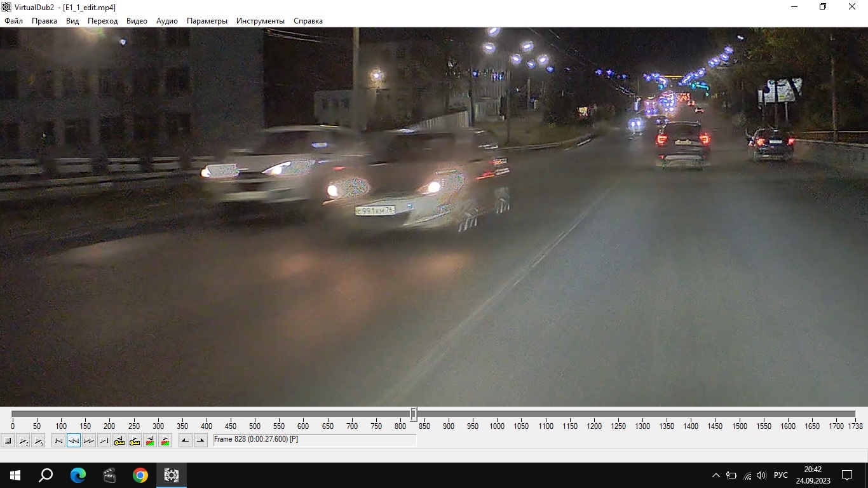This screenshot has height=488, width=868.
Task: Go to the previous key frame
Action: click(119, 440)
